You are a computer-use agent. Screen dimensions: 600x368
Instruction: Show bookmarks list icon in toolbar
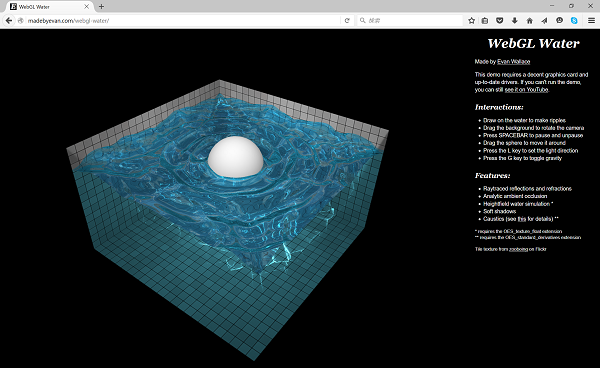(x=485, y=21)
